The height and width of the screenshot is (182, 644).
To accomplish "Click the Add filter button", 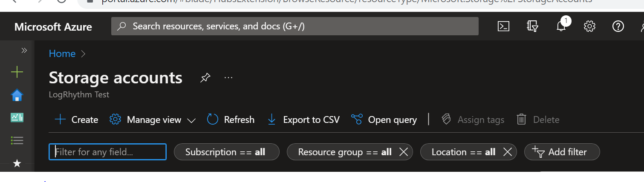I will point(562,152).
